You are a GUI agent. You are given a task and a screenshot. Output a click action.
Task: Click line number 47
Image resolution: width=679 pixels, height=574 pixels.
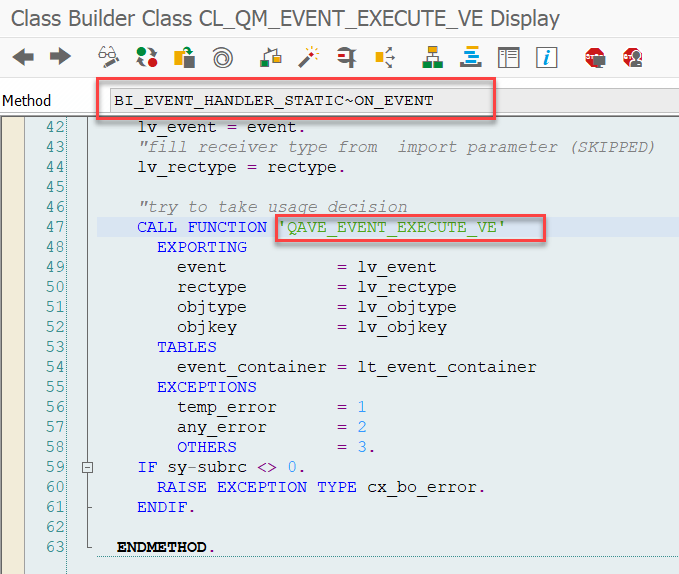coord(55,227)
